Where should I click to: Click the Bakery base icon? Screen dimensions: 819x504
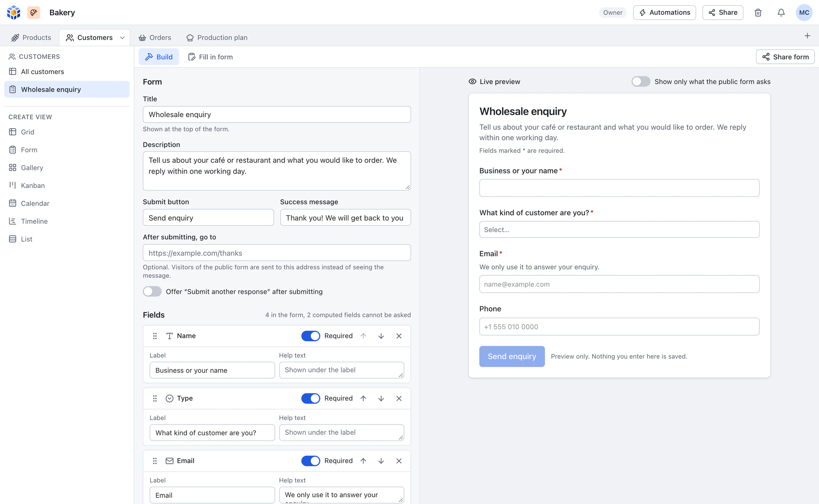(x=33, y=13)
